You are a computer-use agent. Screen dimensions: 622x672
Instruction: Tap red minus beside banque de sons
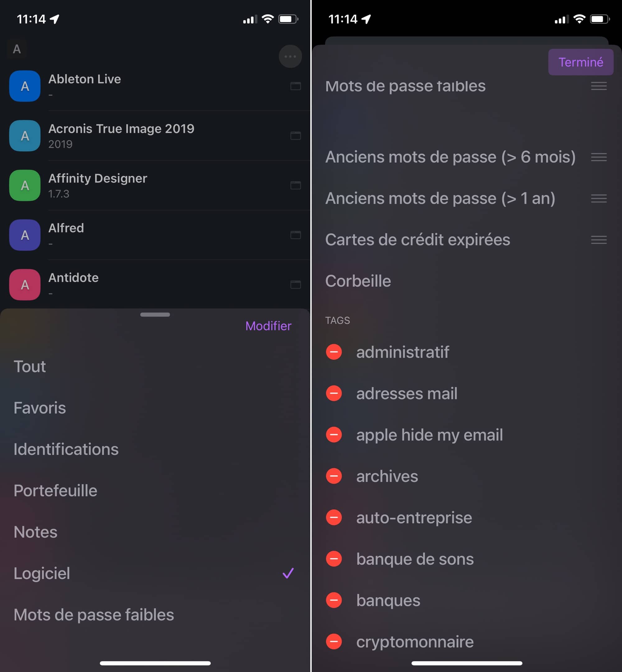pos(334,559)
